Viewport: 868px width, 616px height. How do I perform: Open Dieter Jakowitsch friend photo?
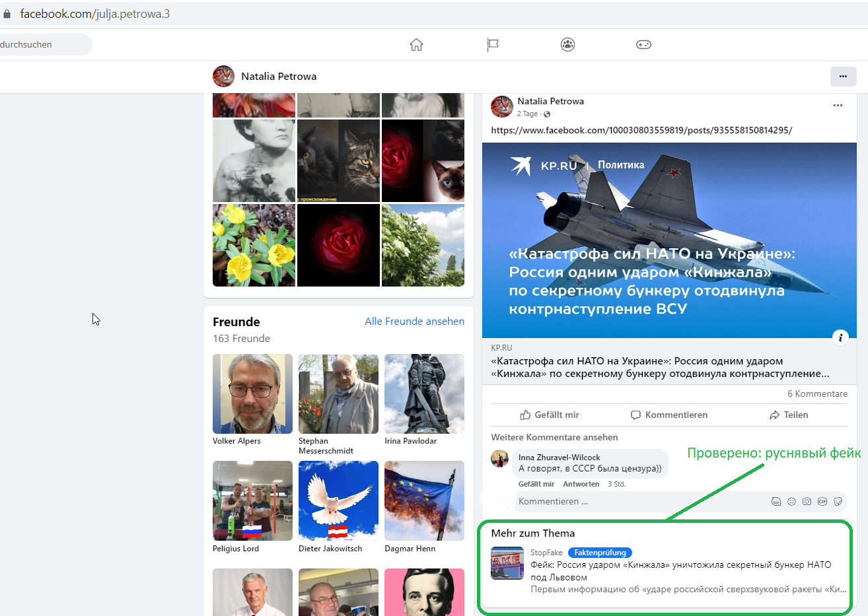(x=338, y=501)
